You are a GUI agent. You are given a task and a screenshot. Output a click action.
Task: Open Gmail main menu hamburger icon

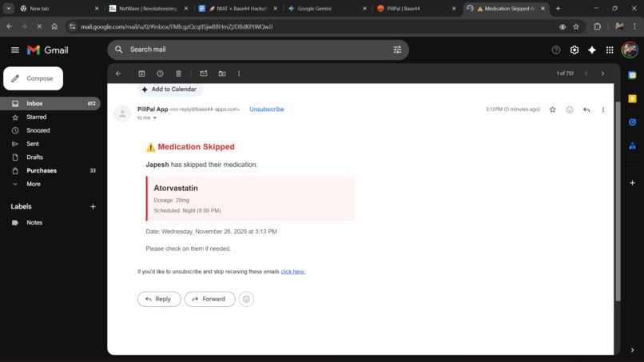pyautogui.click(x=15, y=50)
